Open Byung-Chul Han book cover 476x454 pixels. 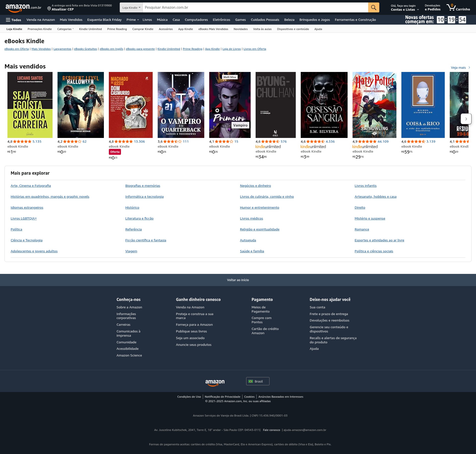click(276, 105)
